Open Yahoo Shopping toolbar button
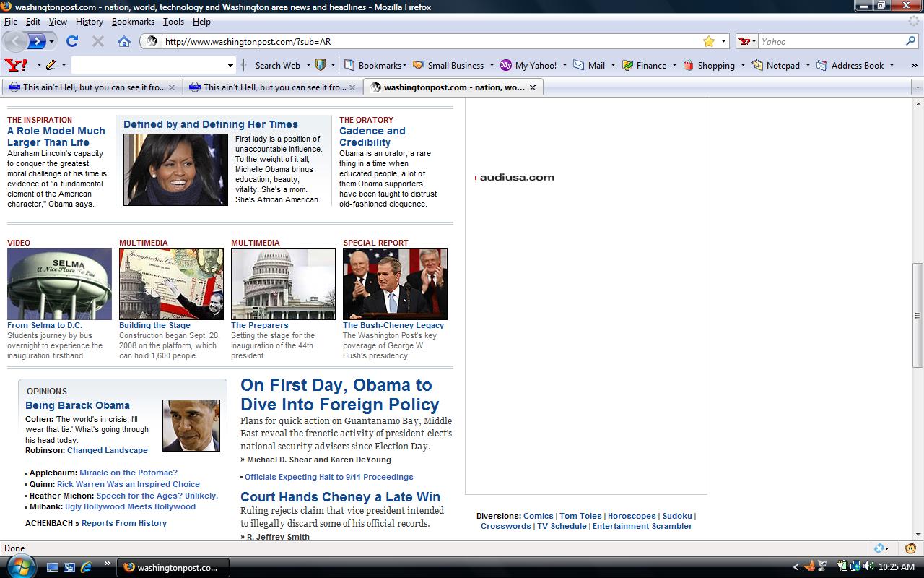Screen dimensions: 924x578 (x=708, y=65)
